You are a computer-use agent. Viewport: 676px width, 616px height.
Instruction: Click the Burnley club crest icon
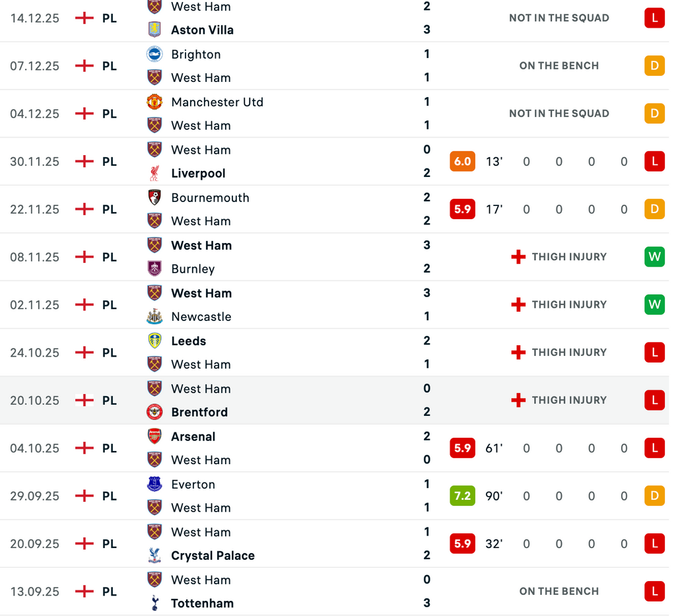click(x=154, y=269)
